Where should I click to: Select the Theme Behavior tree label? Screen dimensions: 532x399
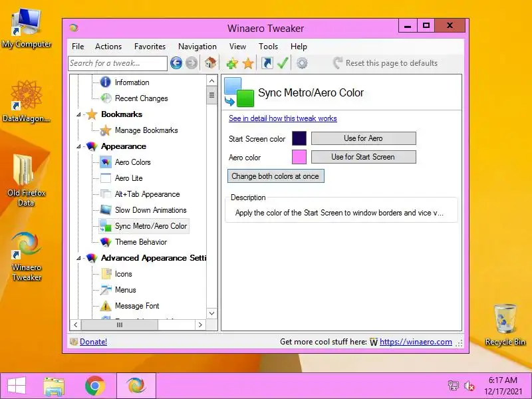click(141, 242)
